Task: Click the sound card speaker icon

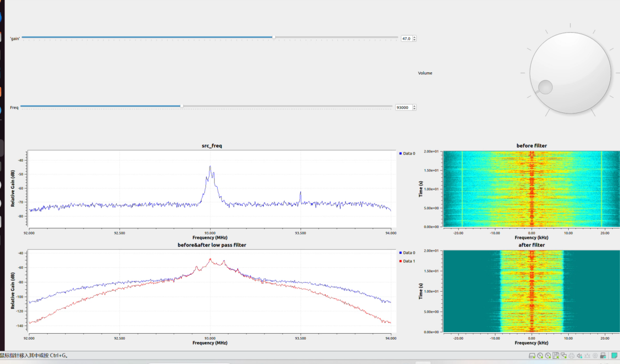Action: [579, 356]
